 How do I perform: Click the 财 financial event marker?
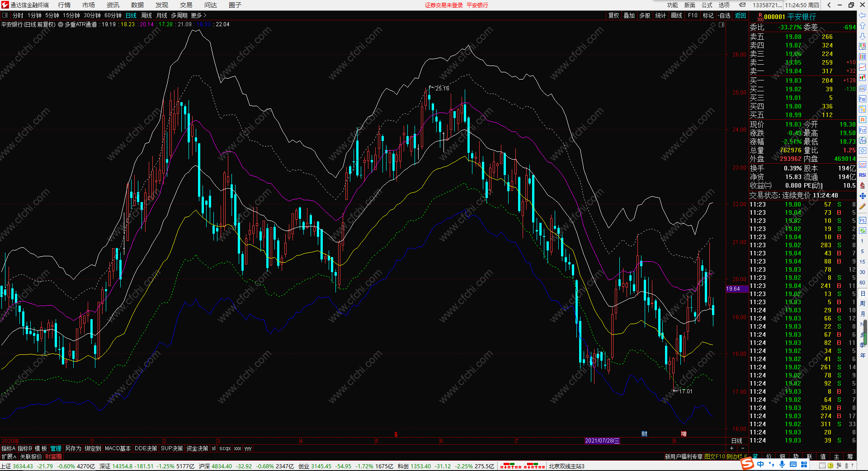644,433
